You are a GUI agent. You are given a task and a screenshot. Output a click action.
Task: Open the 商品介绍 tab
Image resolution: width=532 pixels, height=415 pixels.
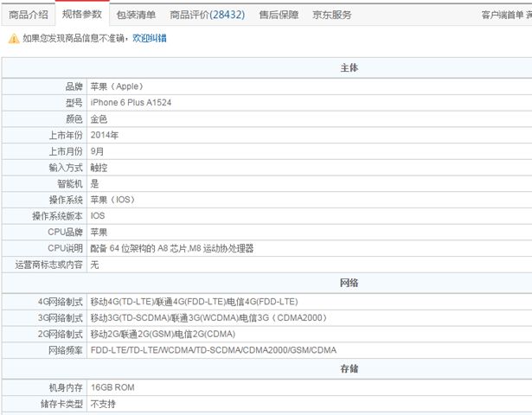pyautogui.click(x=29, y=15)
